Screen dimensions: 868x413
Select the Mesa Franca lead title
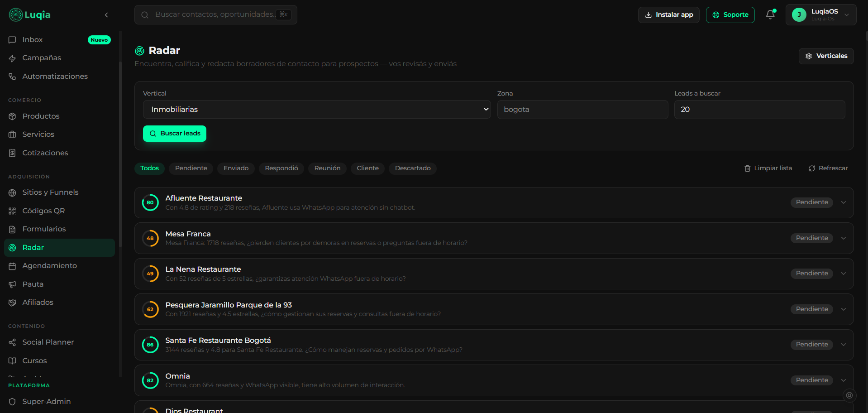tap(188, 234)
